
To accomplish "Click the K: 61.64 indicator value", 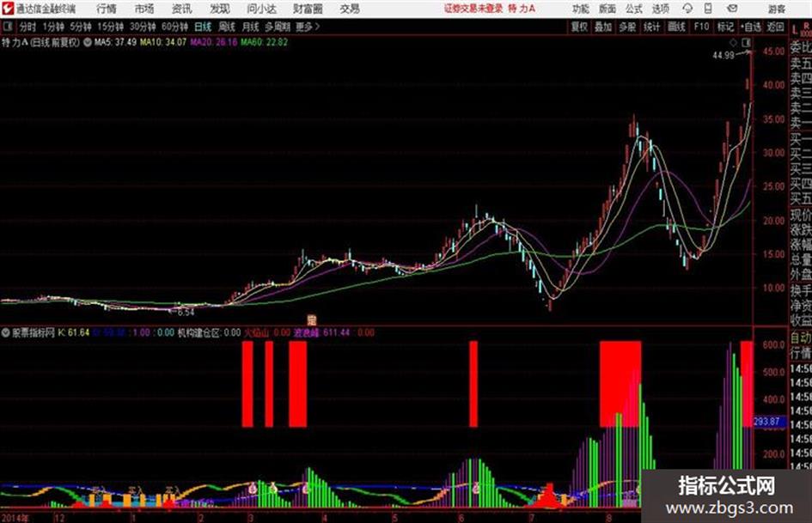I will click(74, 333).
